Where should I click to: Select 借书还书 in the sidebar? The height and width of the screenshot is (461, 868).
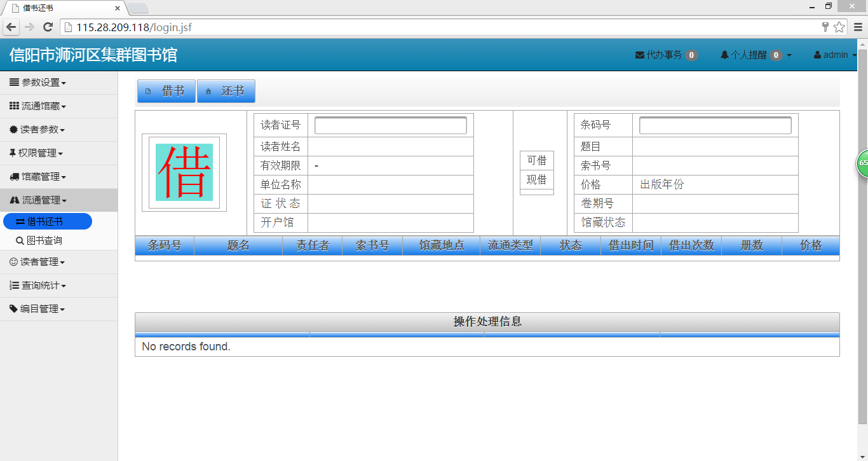point(46,221)
